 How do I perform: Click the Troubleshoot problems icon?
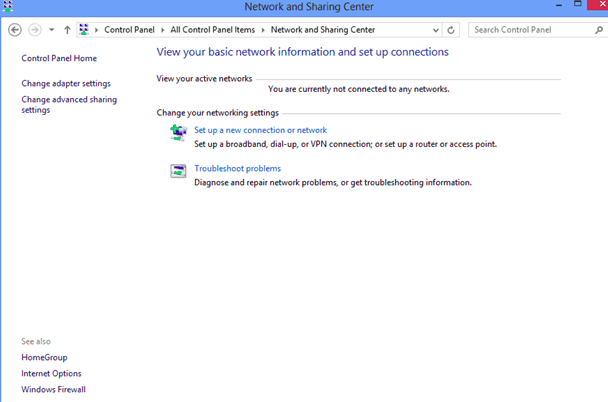pos(178,171)
